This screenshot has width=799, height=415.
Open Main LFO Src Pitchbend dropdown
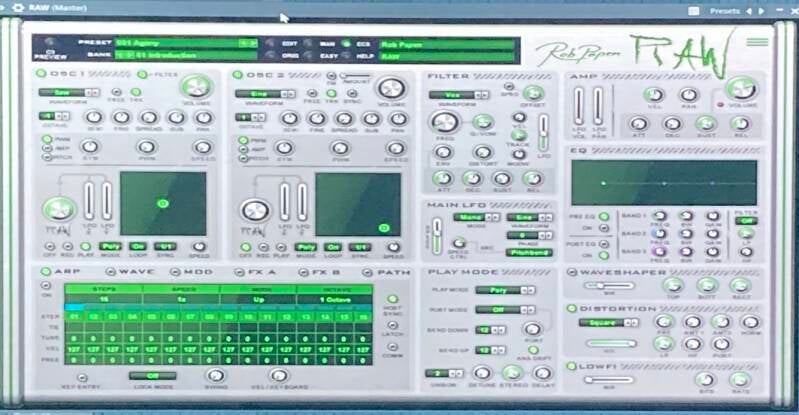point(529,252)
